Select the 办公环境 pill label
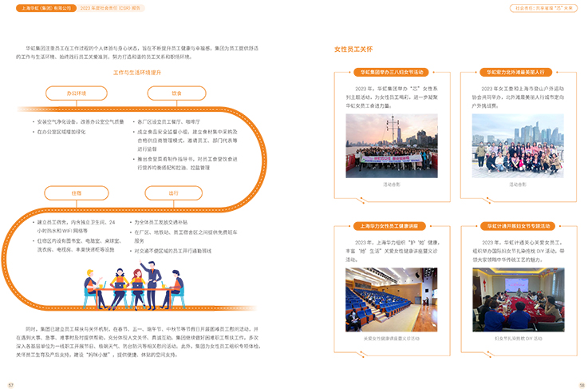588x389 pixels. (77, 93)
